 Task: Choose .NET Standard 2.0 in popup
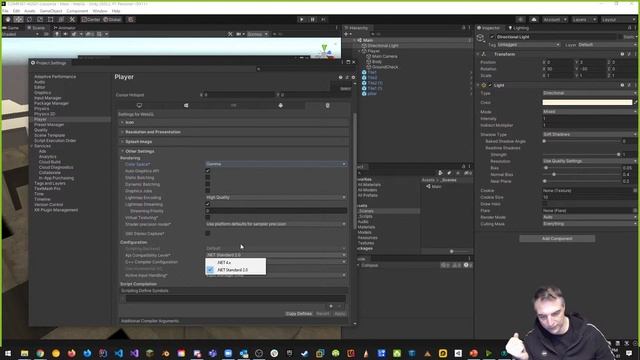point(236,270)
